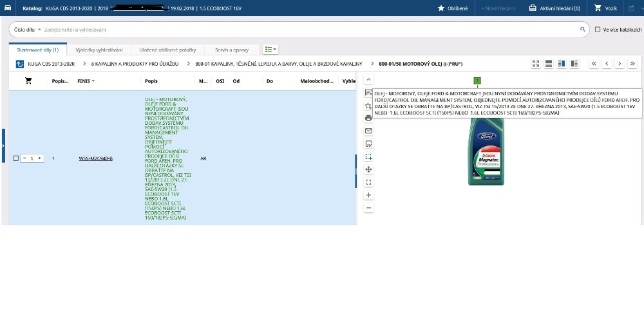The image size is (644, 316).
Task: Print the illustration using the printer icon
Action: [x=368, y=118]
